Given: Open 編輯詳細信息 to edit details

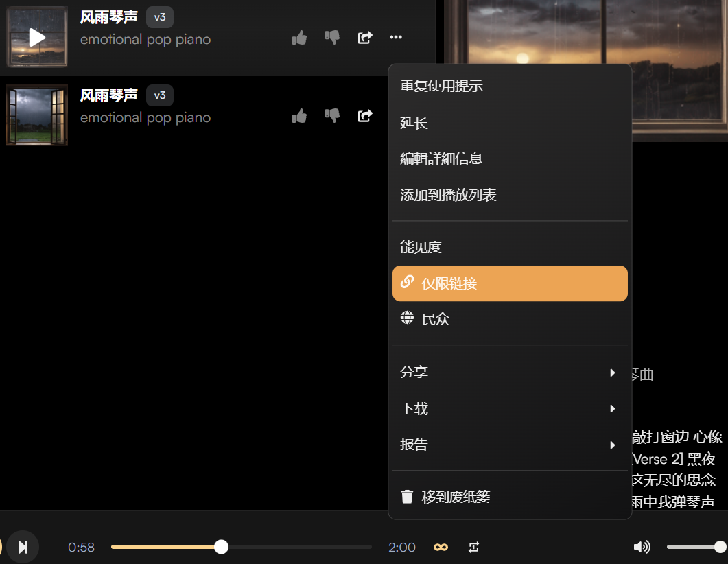Looking at the screenshot, I should coord(509,158).
